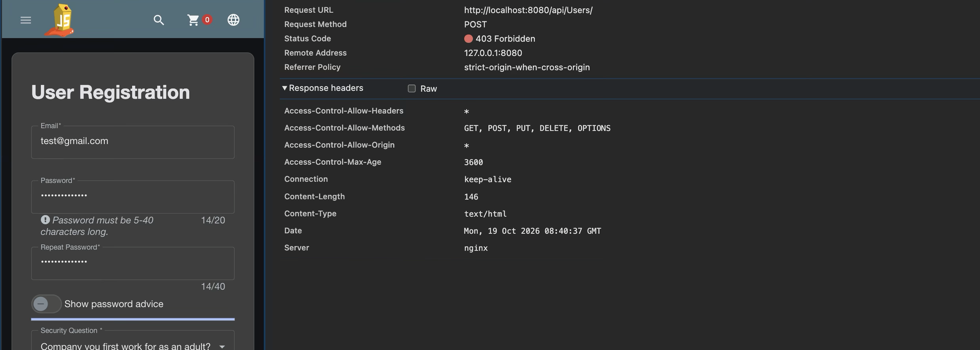This screenshot has width=980, height=350.
Task: Click the User Registration heading
Action: 110,92
